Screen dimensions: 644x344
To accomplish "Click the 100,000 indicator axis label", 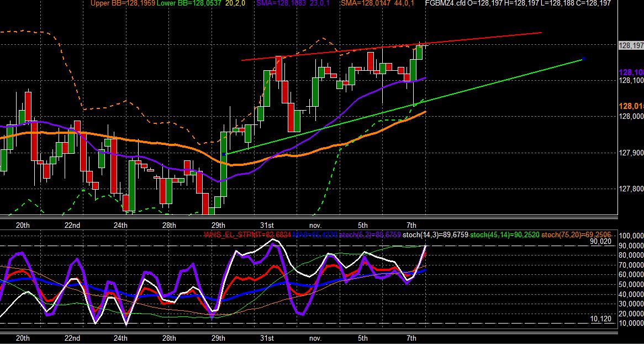I will (x=631, y=236).
